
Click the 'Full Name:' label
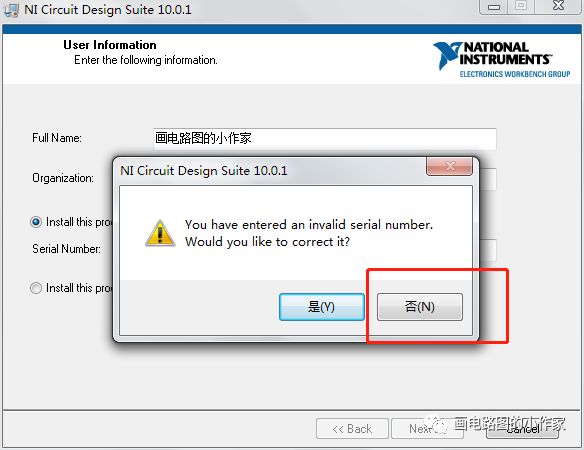pos(57,138)
